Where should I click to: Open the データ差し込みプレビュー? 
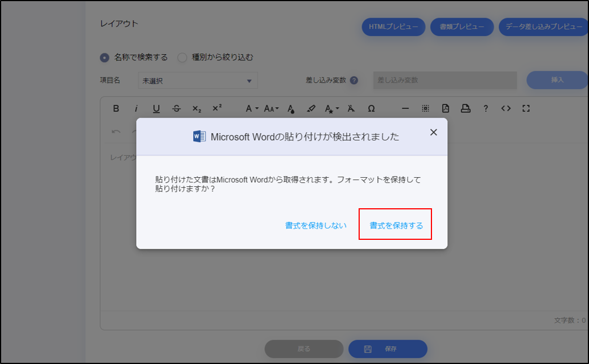(x=544, y=27)
